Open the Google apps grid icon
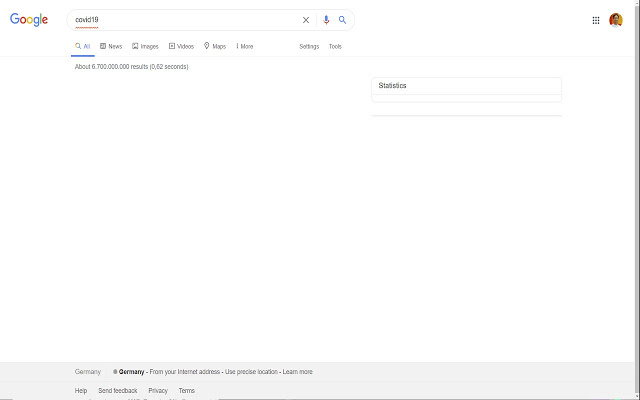 click(x=596, y=20)
